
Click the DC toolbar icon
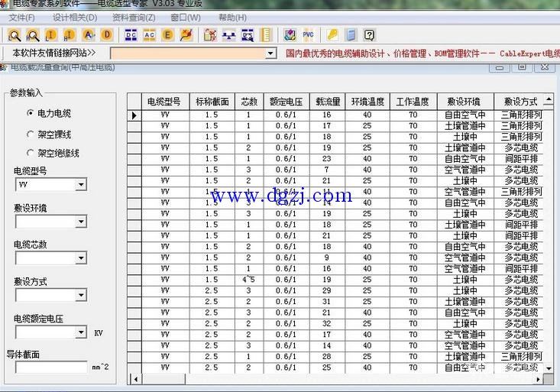click(131, 35)
